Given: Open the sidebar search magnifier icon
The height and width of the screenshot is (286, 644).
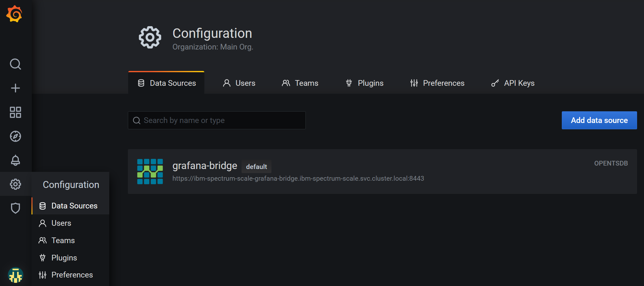Looking at the screenshot, I should [x=15, y=64].
